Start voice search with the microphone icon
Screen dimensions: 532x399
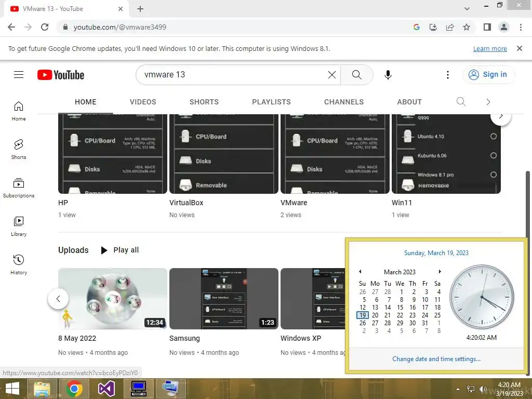click(x=388, y=75)
